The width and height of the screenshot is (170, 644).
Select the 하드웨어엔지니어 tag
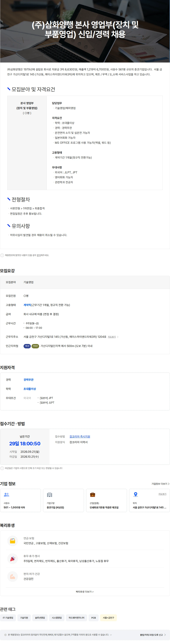click(x=76, y=618)
